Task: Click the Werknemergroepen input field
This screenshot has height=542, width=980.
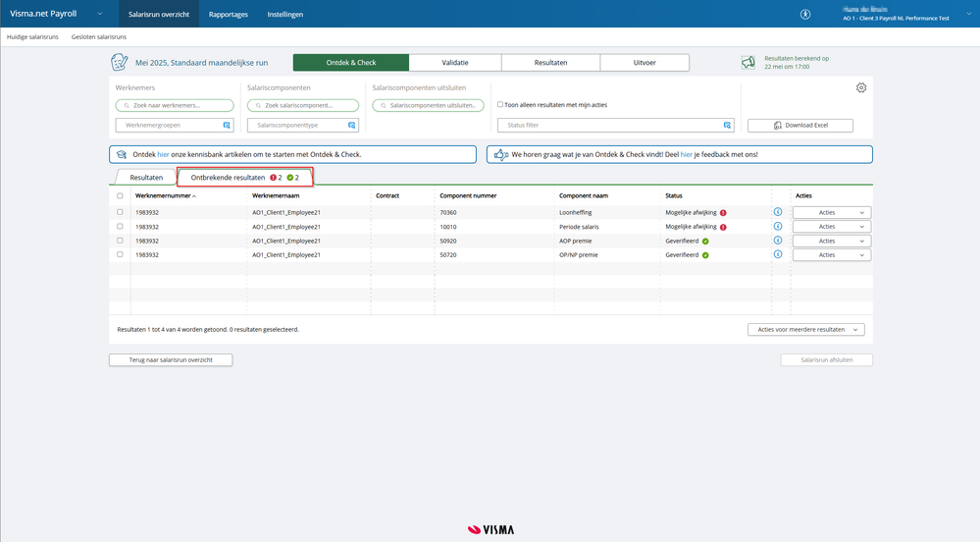Action: tap(175, 125)
